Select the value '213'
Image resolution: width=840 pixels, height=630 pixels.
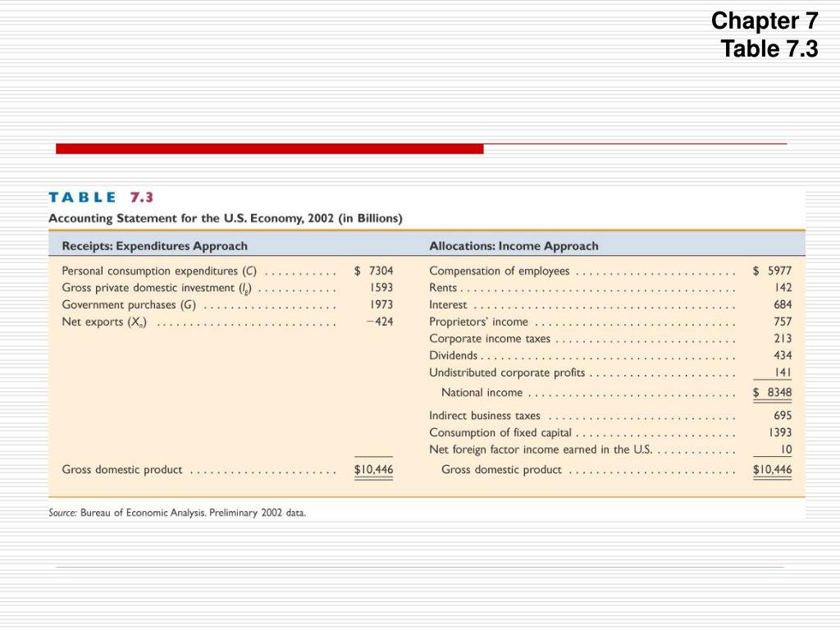(783, 339)
